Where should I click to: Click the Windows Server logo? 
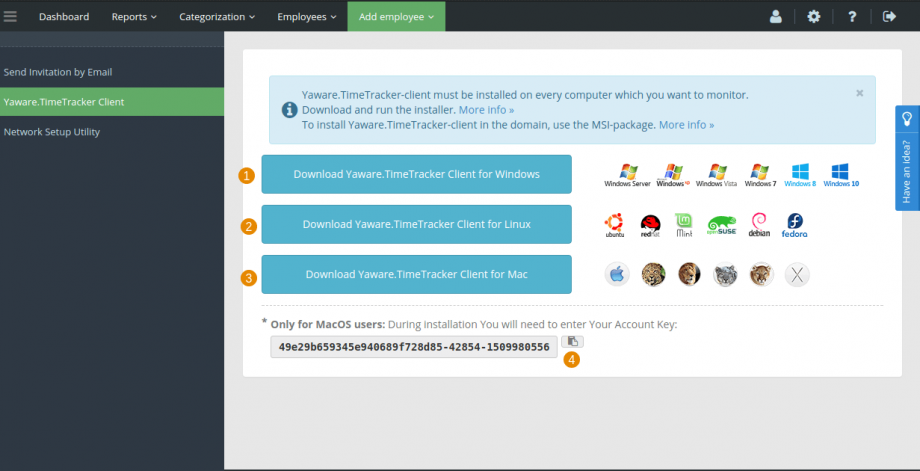pyautogui.click(x=627, y=175)
